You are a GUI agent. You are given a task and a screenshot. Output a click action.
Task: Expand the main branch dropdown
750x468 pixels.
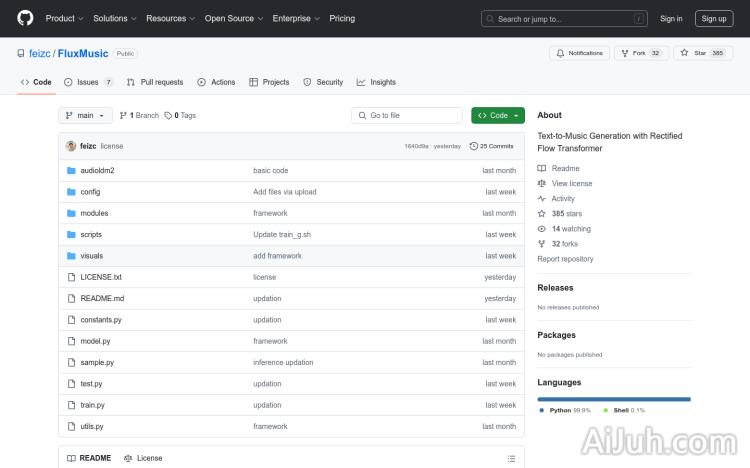[x=85, y=115]
